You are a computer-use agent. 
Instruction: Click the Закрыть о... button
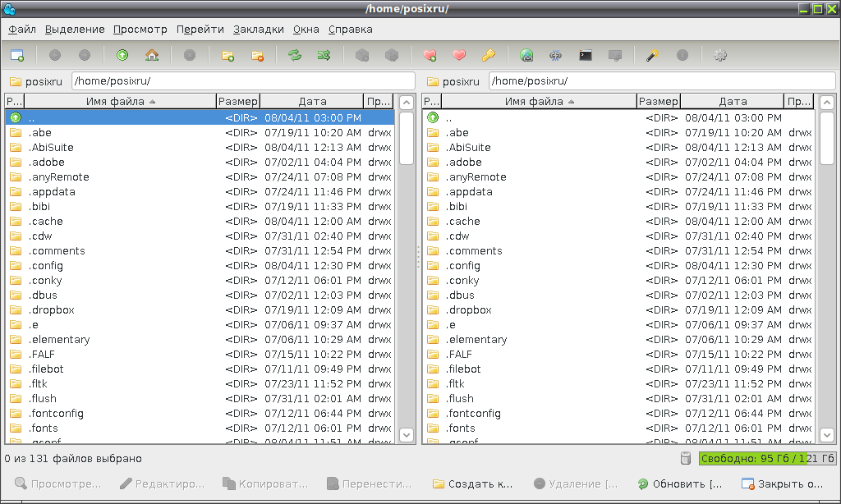(x=783, y=484)
